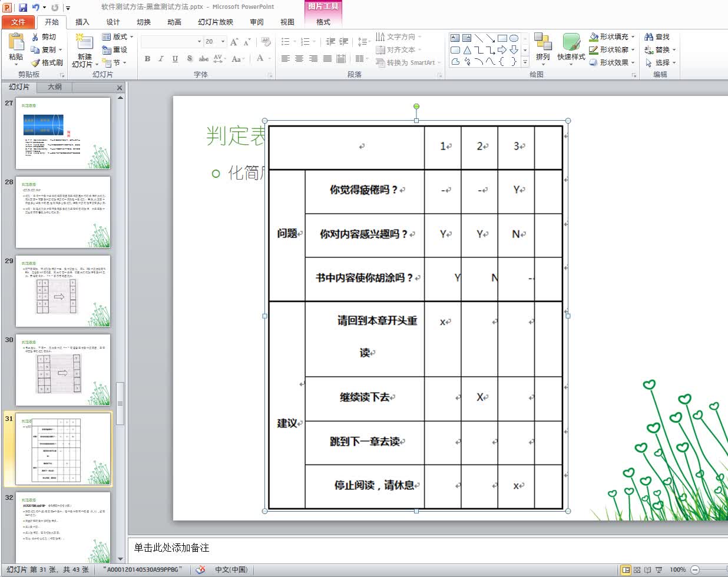Apply bold formatting with the B icon

[147, 59]
